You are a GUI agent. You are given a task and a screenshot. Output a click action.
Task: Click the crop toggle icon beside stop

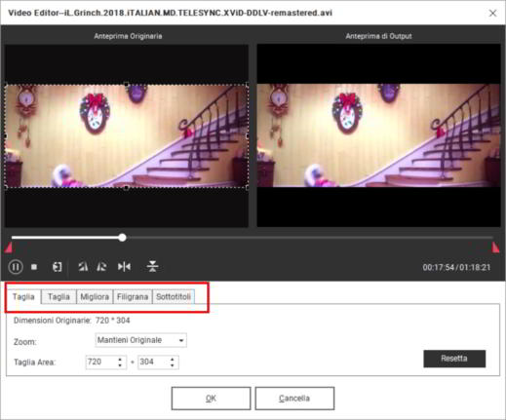point(58,267)
